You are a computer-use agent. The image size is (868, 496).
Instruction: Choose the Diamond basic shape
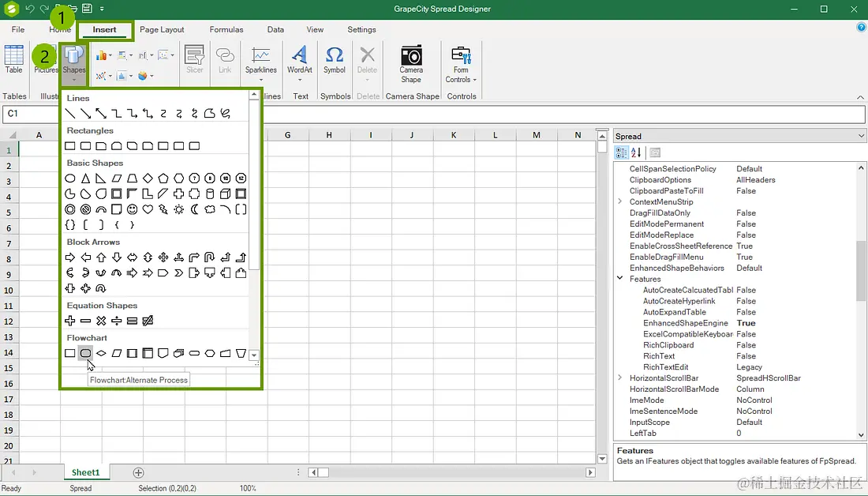(148, 178)
